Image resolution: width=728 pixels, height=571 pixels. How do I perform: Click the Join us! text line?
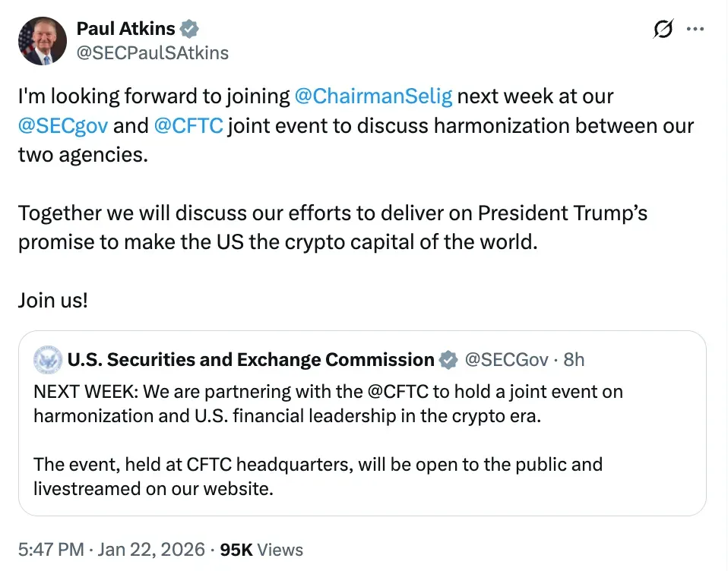pos(53,300)
